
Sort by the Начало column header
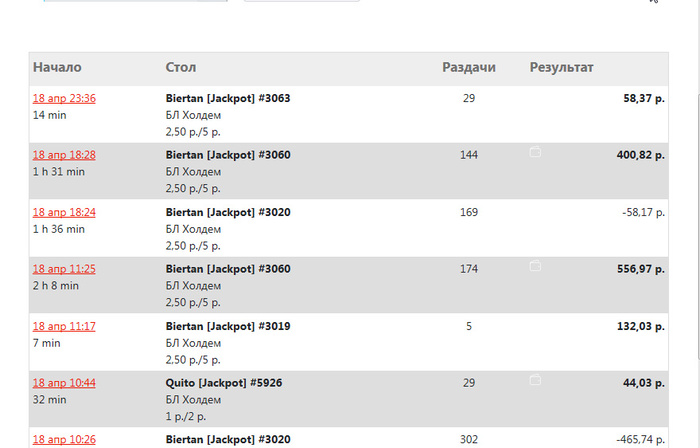click(x=57, y=68)
